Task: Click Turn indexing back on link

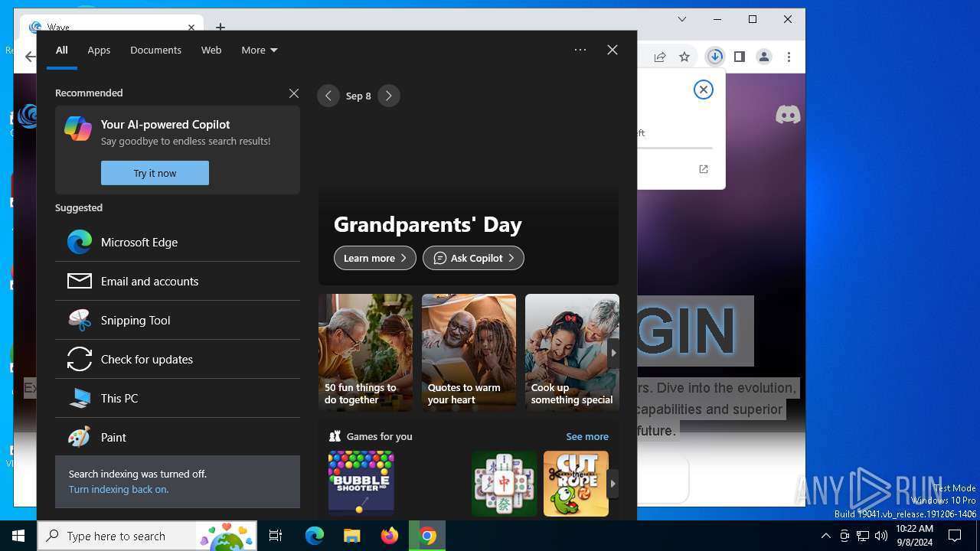Action: pos(119,489)
